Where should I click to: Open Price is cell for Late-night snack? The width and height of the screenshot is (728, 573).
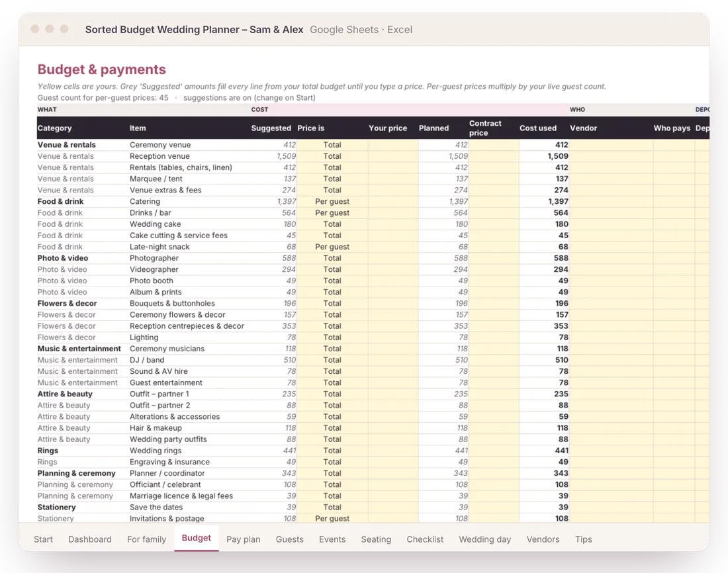click(x=332, y=247)
